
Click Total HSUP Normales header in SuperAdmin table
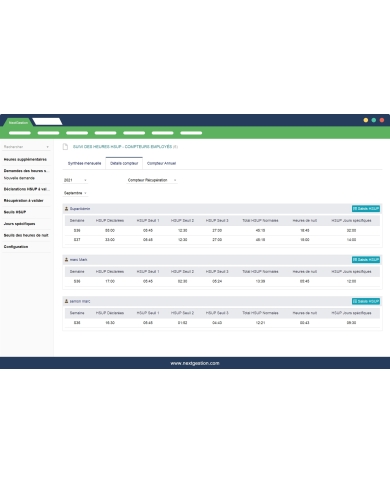tap(260, 220)
